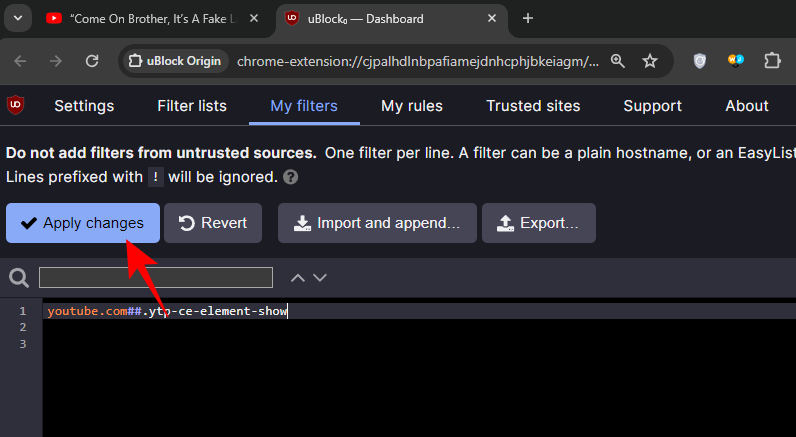Click the uBlock favicon on Dashboard tab

pyautogui.click(x=292, y=18)
